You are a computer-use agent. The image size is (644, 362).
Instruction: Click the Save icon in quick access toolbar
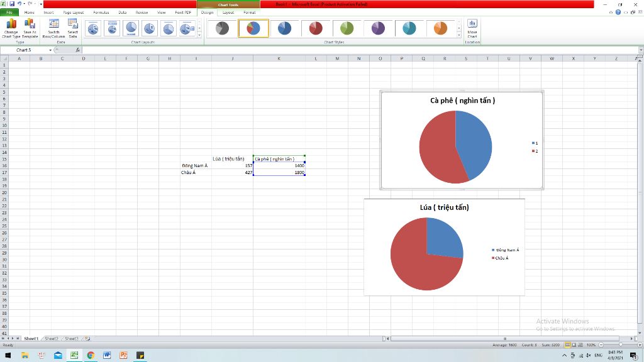(11, 4)
